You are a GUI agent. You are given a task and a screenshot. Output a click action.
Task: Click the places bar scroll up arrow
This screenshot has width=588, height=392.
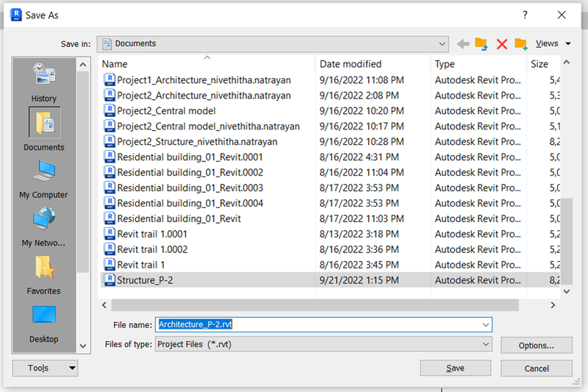[83, 65]
